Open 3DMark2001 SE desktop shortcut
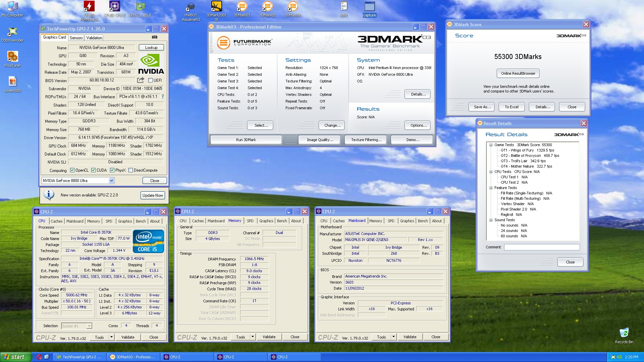The height and width of the screenshot is (362, 644). click(216, 11)
